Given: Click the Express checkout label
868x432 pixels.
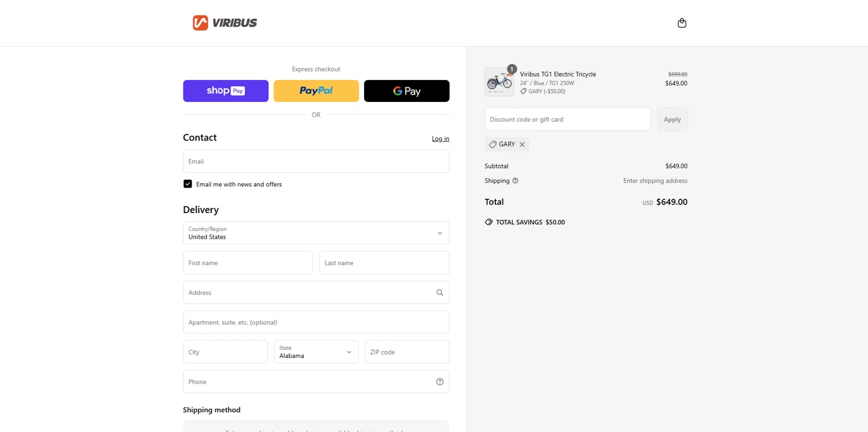Looking at the screenshot, I should coord(316,69).
